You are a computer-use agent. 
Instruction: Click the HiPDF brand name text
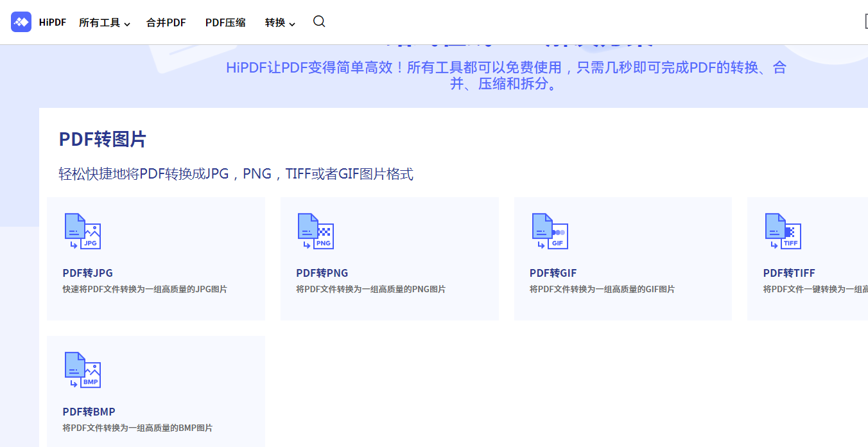tap(52, 21)
